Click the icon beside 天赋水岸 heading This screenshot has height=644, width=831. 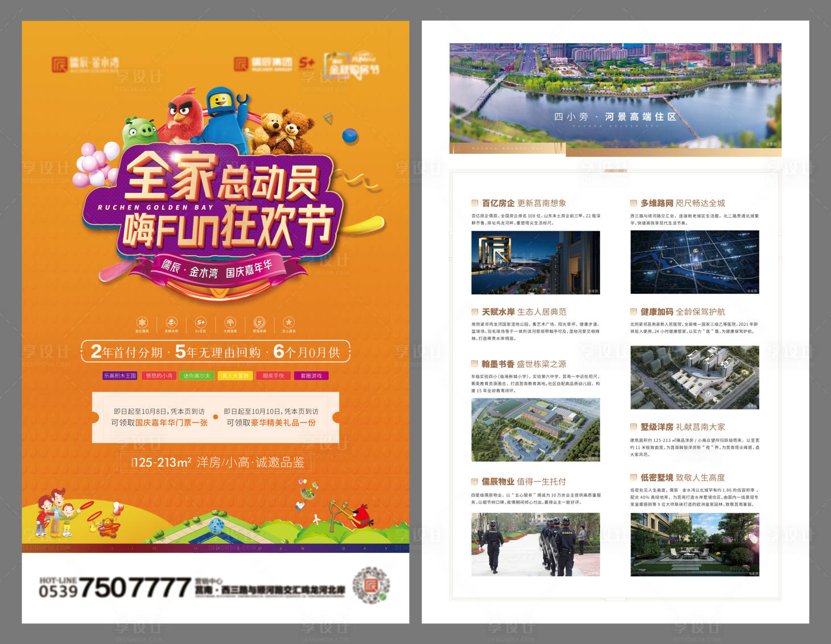click(475, 311)
